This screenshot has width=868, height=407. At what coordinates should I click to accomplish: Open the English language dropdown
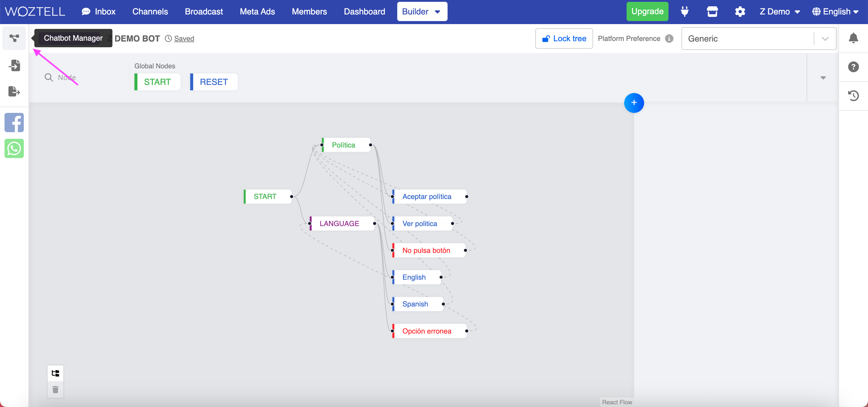(x=835, y=12)
